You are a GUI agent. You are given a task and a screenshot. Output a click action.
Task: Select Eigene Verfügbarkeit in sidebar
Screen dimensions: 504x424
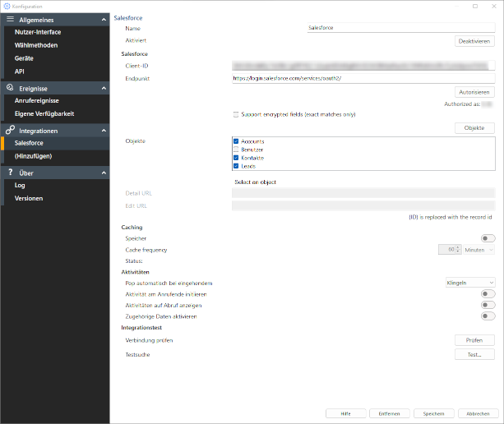44,114
